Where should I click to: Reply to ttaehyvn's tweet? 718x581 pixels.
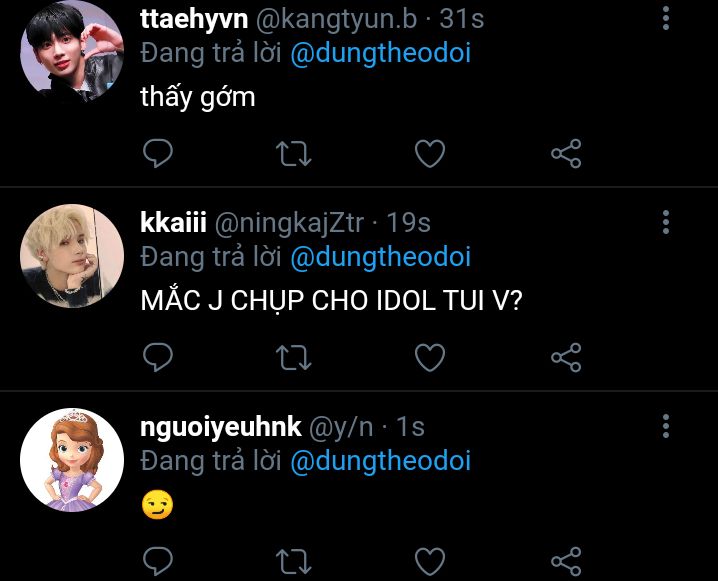point(158,153)
